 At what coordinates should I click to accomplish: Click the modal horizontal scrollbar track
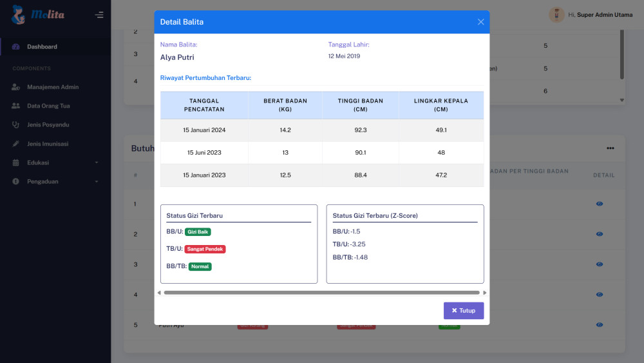321,293
